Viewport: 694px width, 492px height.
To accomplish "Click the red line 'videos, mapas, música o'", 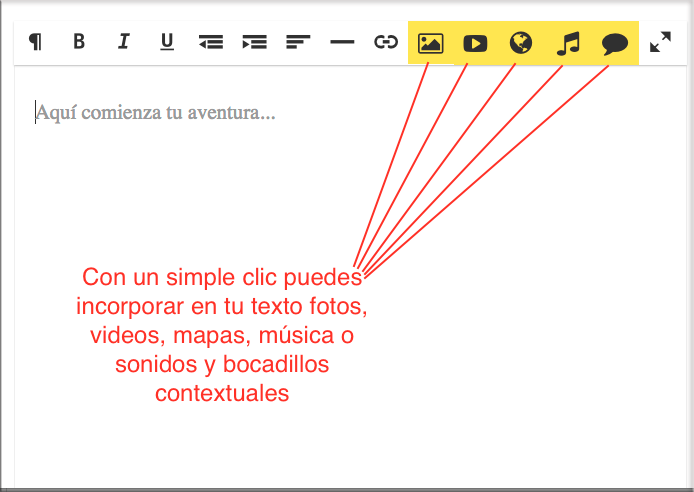I will [222, 335].
